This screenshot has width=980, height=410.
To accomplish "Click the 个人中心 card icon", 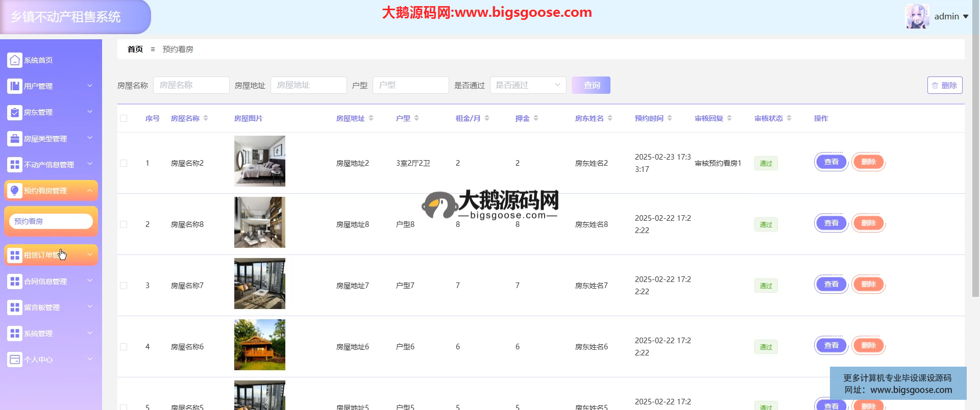I will (15, 360).
